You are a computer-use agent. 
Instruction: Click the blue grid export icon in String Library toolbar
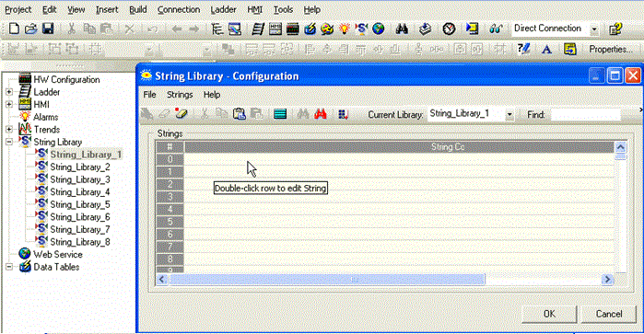(343, 114)
